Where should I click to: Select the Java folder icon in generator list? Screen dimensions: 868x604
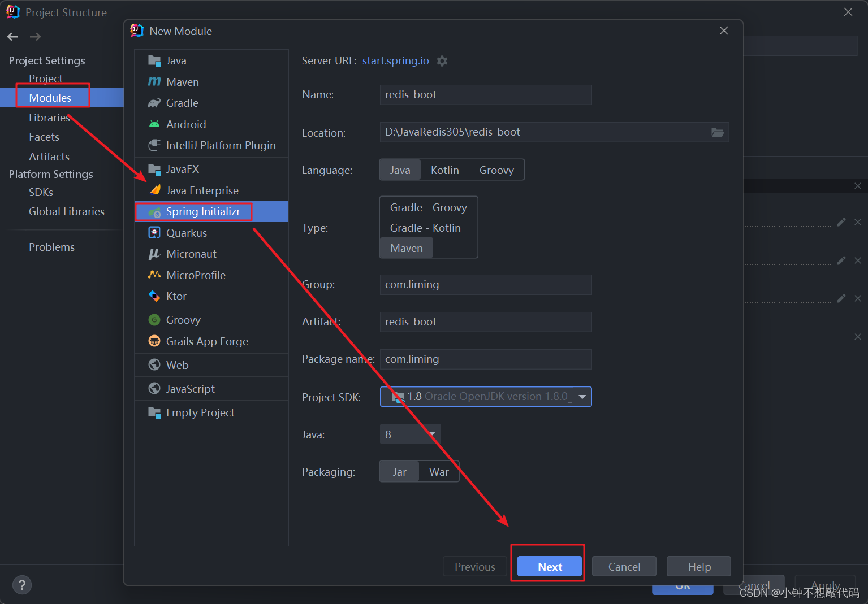(x=154, y=60)
